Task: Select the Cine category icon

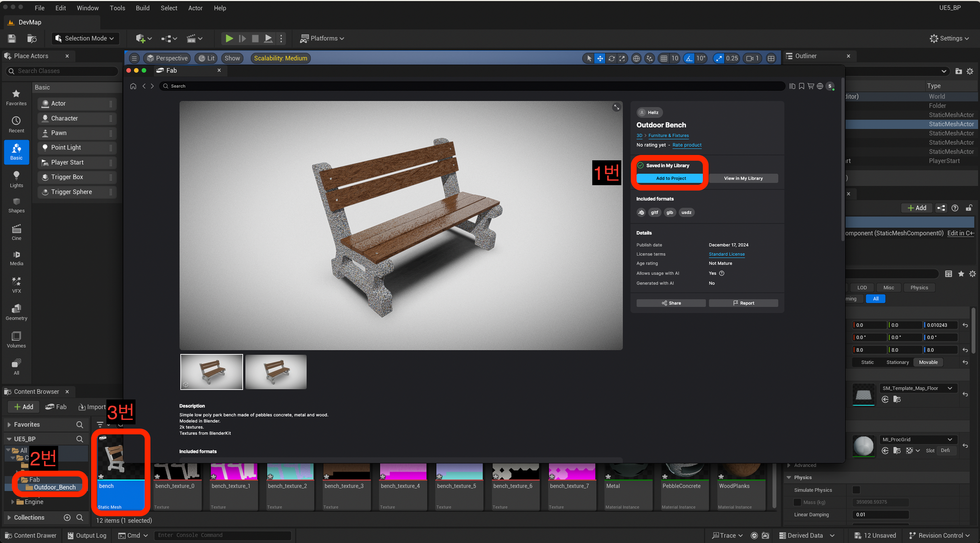Action: coord(16,233)
